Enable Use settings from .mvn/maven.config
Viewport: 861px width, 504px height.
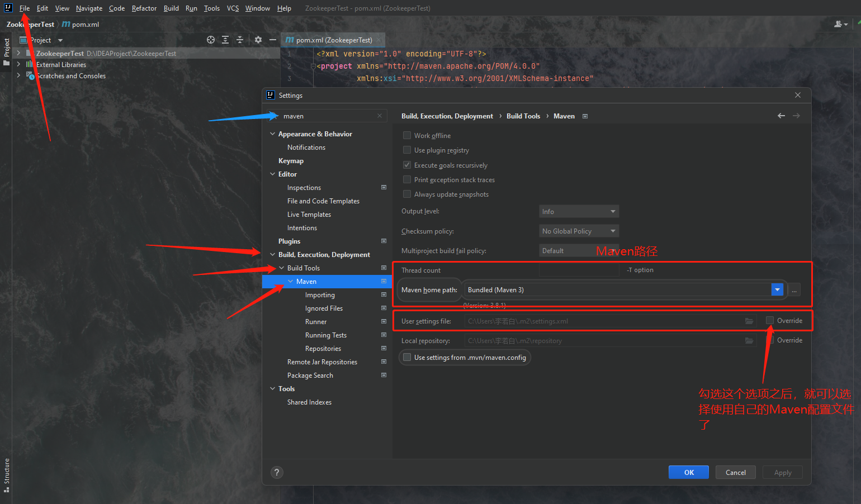pos(407,357)
